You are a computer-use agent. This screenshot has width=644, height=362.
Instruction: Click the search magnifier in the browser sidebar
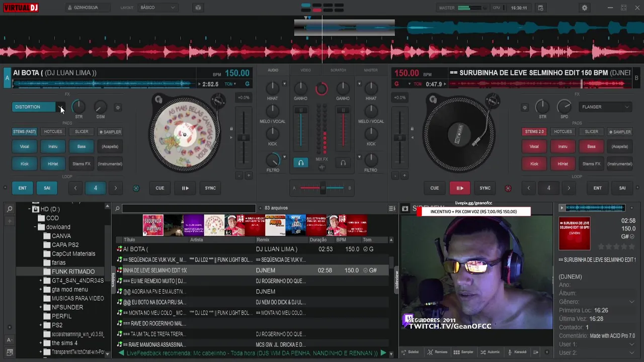pos(9,209)
